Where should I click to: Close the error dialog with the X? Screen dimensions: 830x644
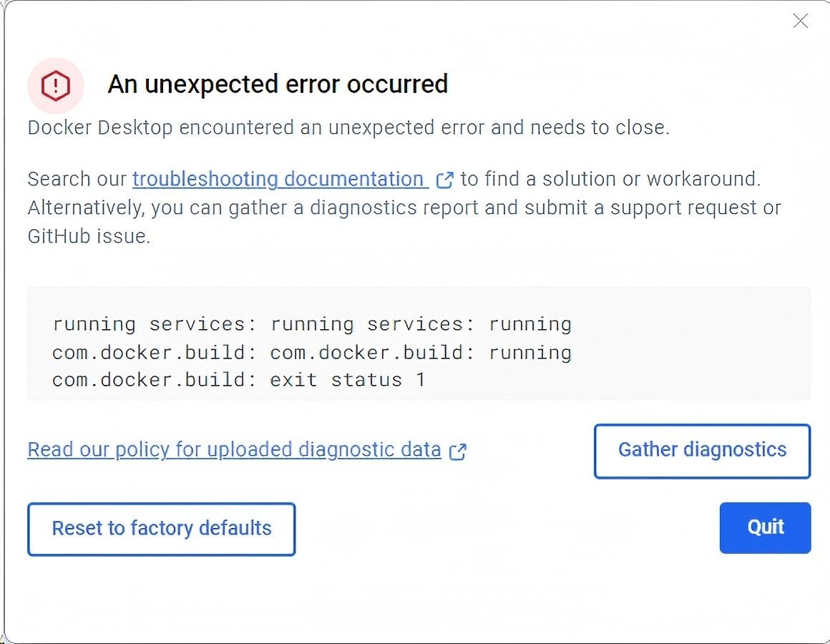click(x=801, y=21)
